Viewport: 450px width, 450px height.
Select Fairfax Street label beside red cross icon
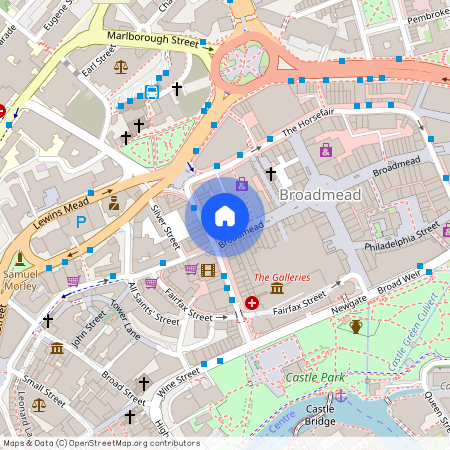tap(299, 303)
